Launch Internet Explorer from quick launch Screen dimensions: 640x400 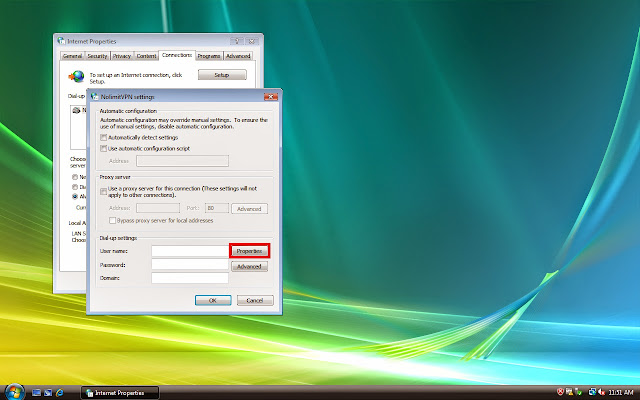[x=60, y=393]
